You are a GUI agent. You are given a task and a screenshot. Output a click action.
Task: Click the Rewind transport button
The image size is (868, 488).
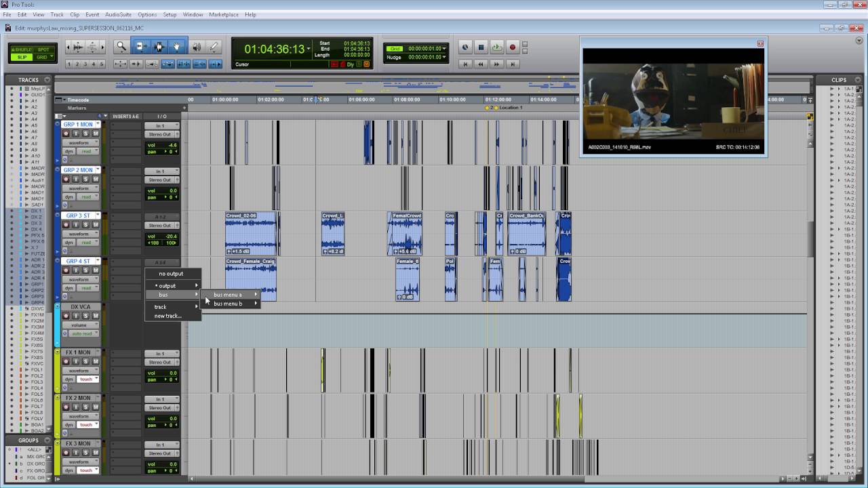click(481, 64)
